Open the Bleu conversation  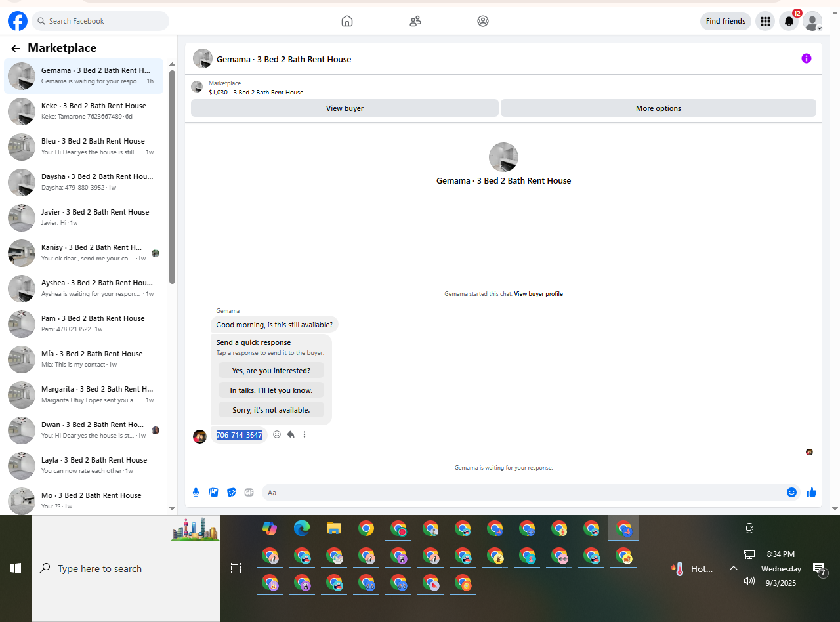(x=84, y=147)
